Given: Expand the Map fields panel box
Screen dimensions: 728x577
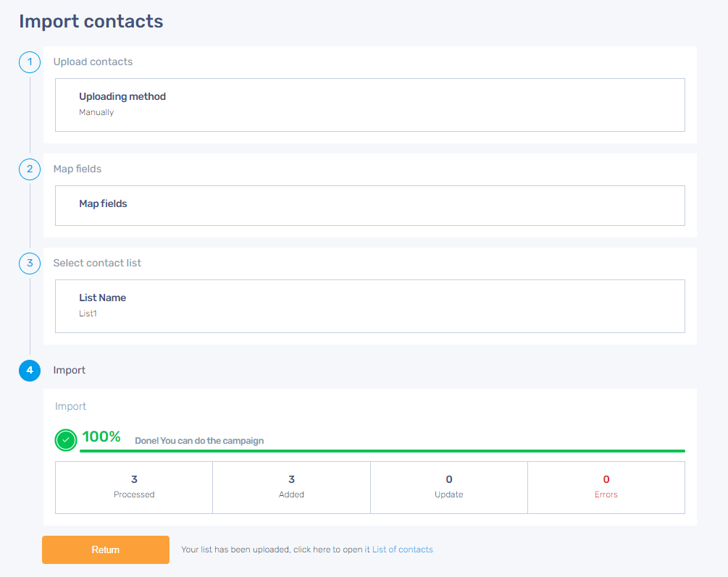Looking at the screenshot, I should tap(369, 206).
